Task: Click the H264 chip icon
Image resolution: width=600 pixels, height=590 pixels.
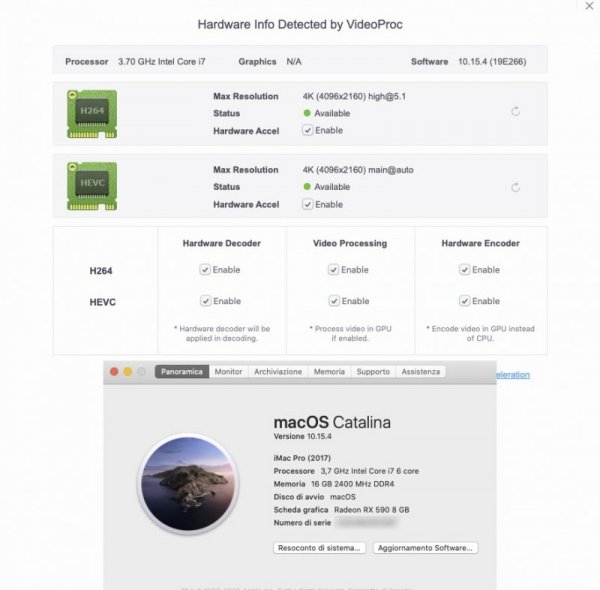Action: point(92,114)
